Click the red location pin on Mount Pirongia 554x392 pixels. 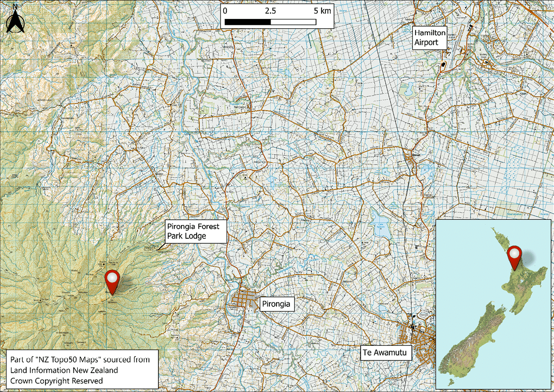click(112, 282)
